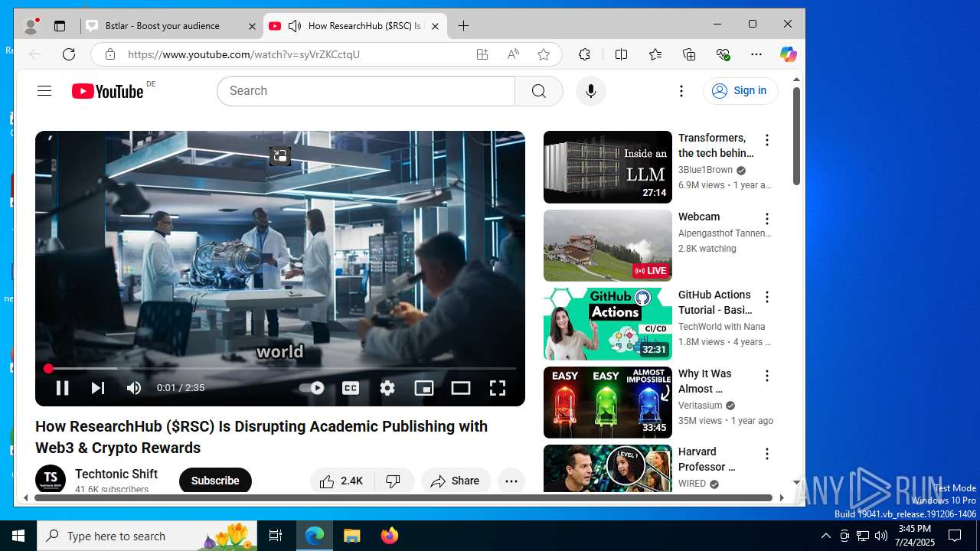Open menu for Why It Was Almost video
980x551 pixels.
(x=766, y=376)
